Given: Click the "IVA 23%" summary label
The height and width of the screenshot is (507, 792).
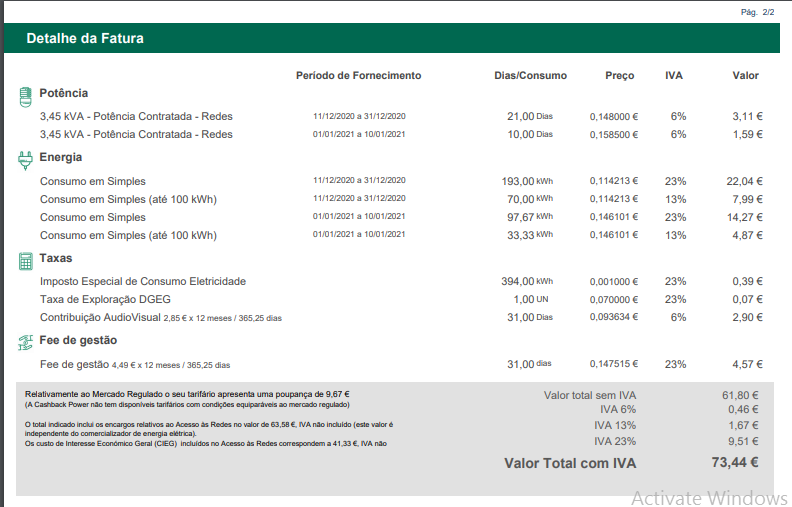Looking at the screenshot, I should (x=615, y=441).
